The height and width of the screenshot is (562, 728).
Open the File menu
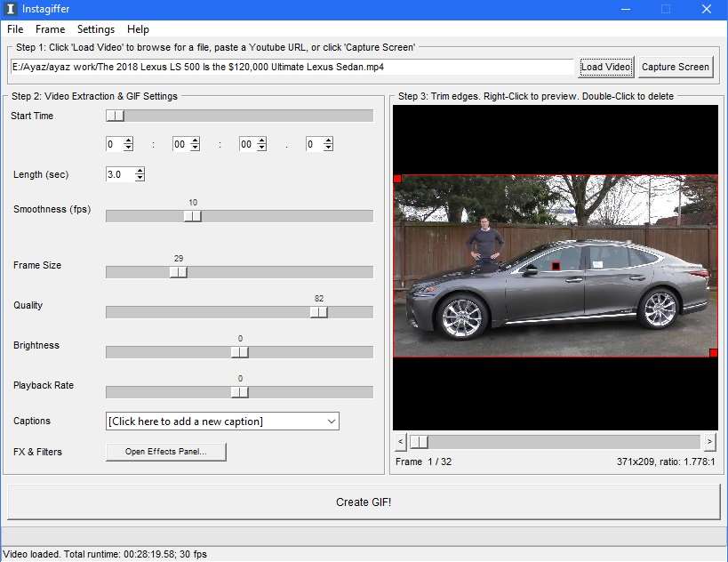[15, 29]
